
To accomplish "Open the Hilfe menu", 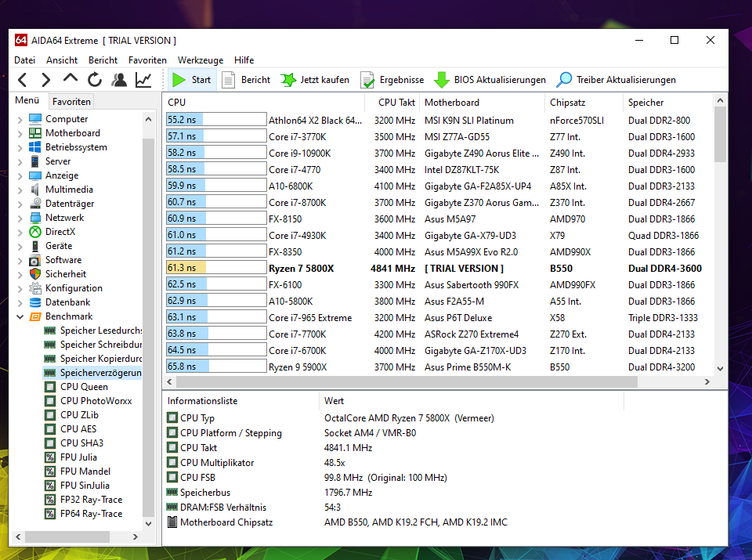I will pyautogui.click(x=244, y=60).
